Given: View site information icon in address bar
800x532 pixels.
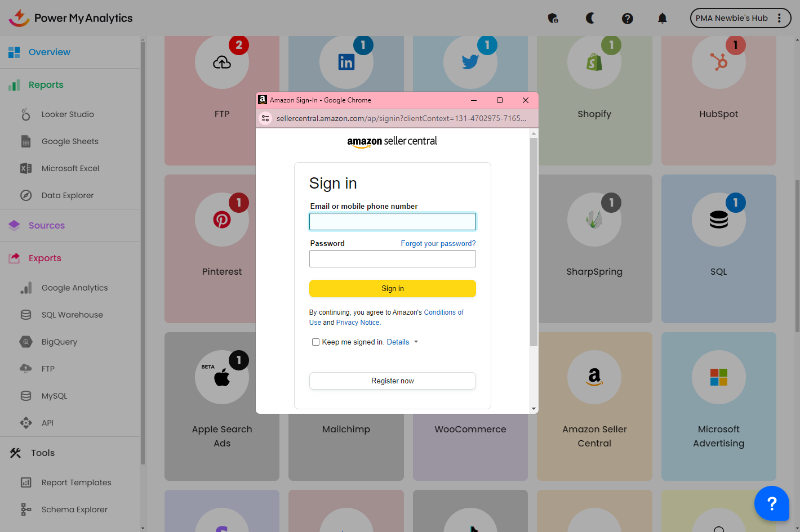Looking at the screenshot, I should click(265, 118).
